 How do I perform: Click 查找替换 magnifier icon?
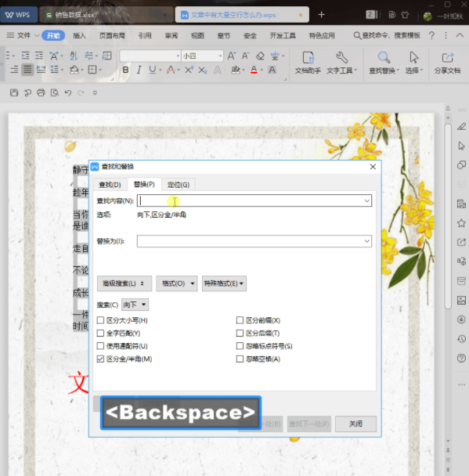point(384,58)
